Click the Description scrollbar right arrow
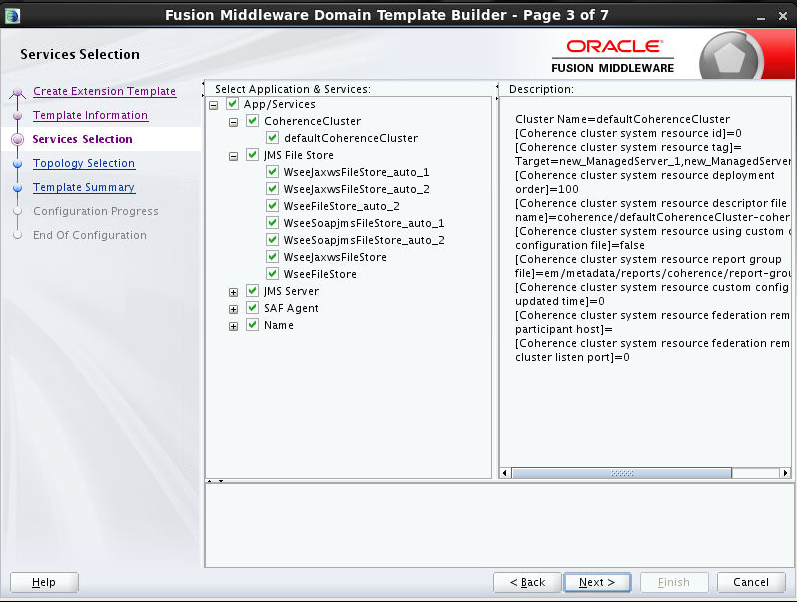 785,473
